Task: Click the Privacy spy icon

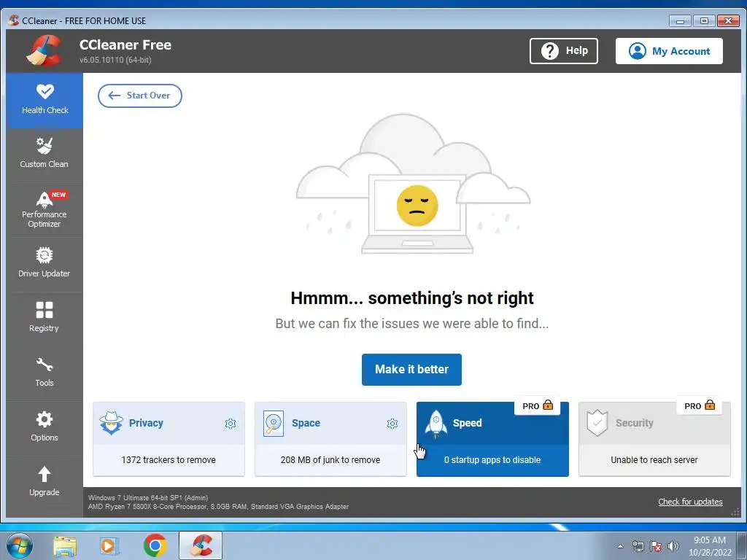Action: click(x=112, y=423)
